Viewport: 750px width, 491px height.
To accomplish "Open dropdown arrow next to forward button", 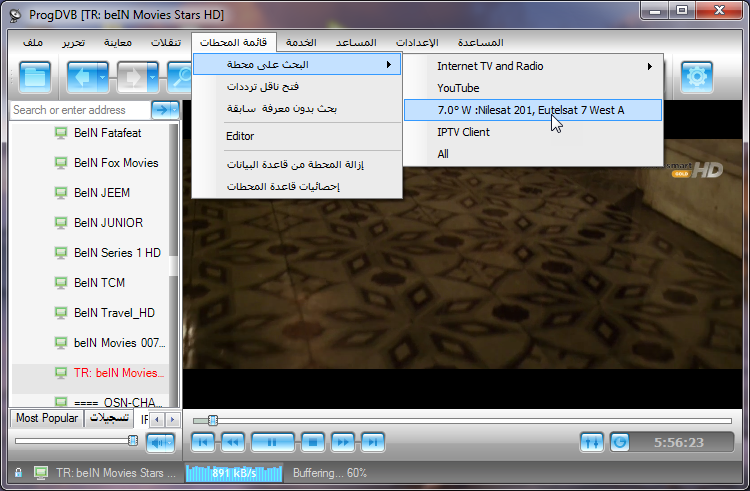I will [x=152, y=77].
